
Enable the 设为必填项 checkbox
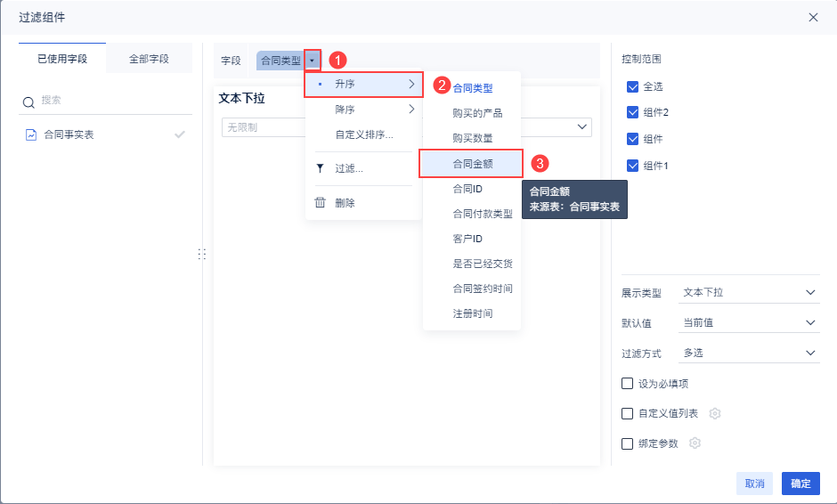click(x=627, y=384)
